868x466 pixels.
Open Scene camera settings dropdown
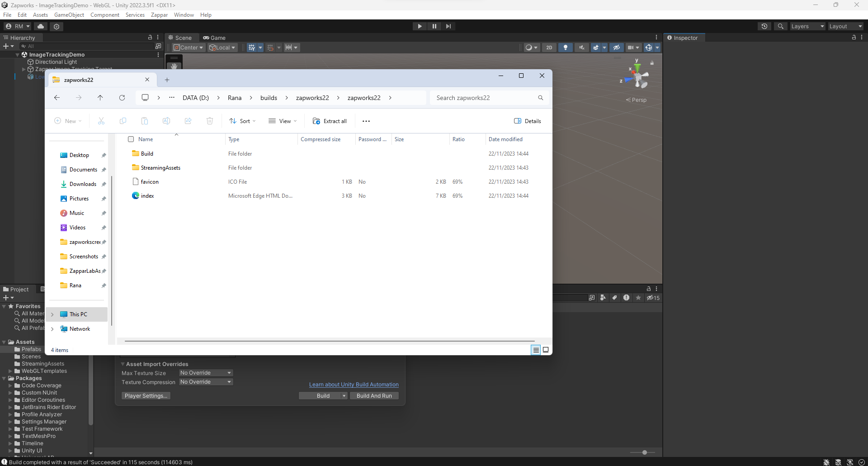tap(633, 48)
